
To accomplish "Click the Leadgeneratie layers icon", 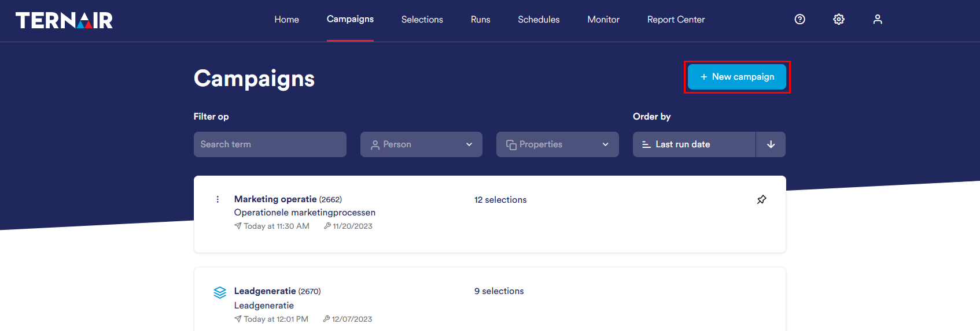I will coord(220,292).
